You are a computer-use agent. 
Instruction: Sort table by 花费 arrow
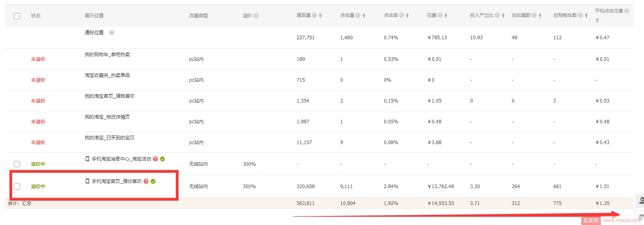pyautogui.click(x=446, y=16)
